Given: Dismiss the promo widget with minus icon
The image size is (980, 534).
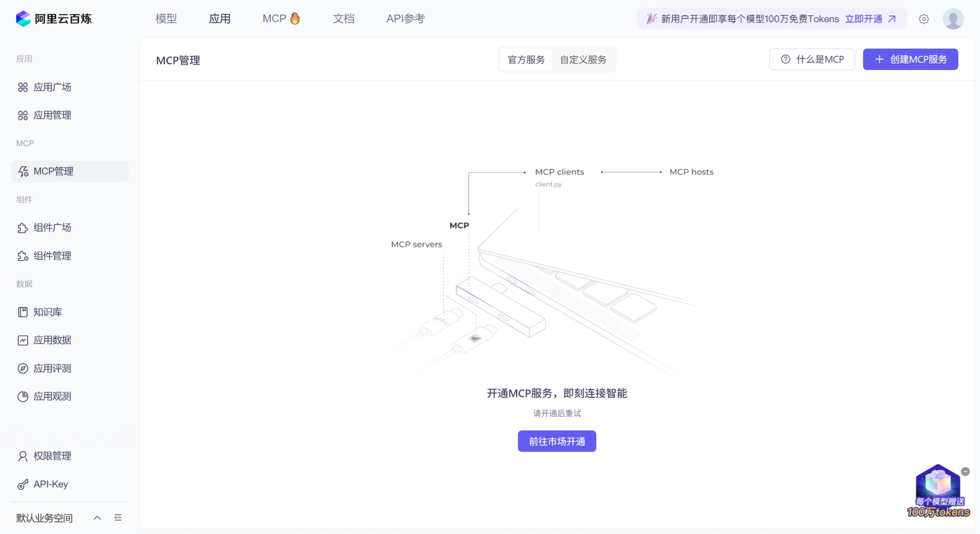Looking at the screenshot, I should click(x=965, y=472).
